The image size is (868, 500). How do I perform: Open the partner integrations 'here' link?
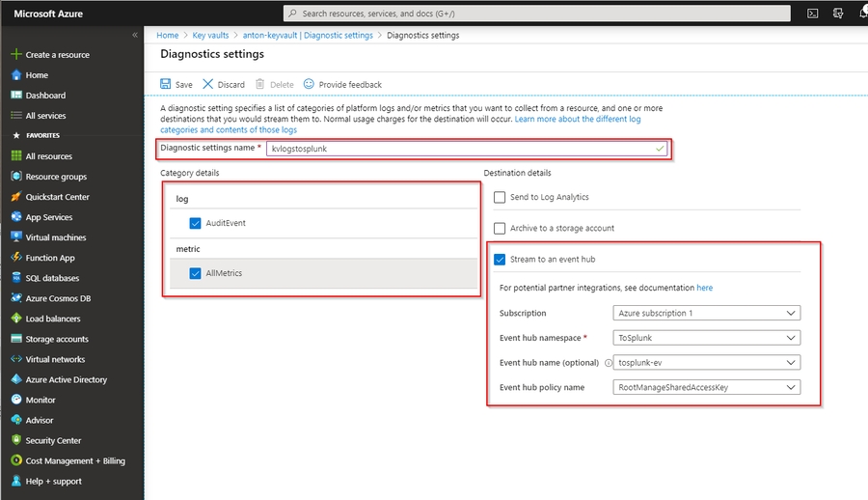click(x=704, y=288)
